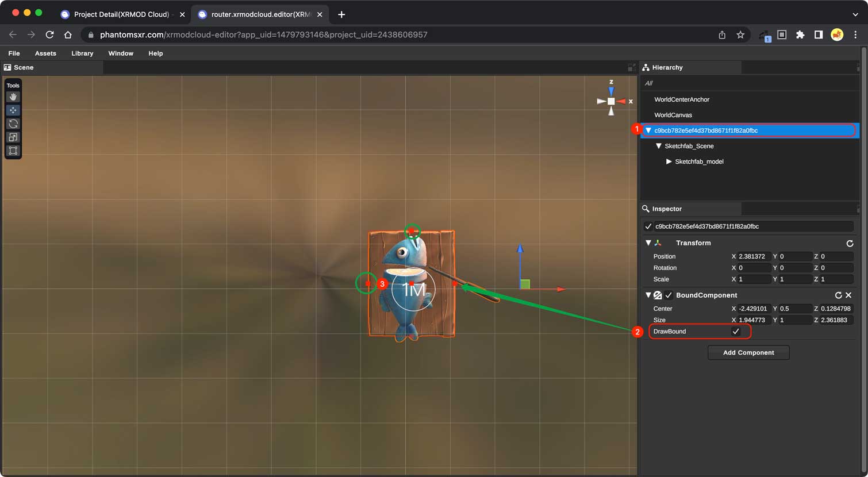
Task: Go back with browser back arrow
Action: tap(13, 34)
